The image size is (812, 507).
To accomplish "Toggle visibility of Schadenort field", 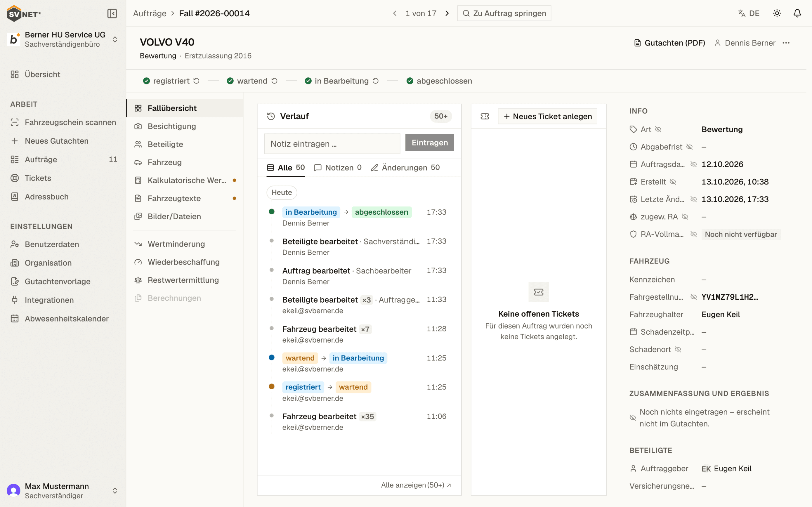I will point(678,349).
